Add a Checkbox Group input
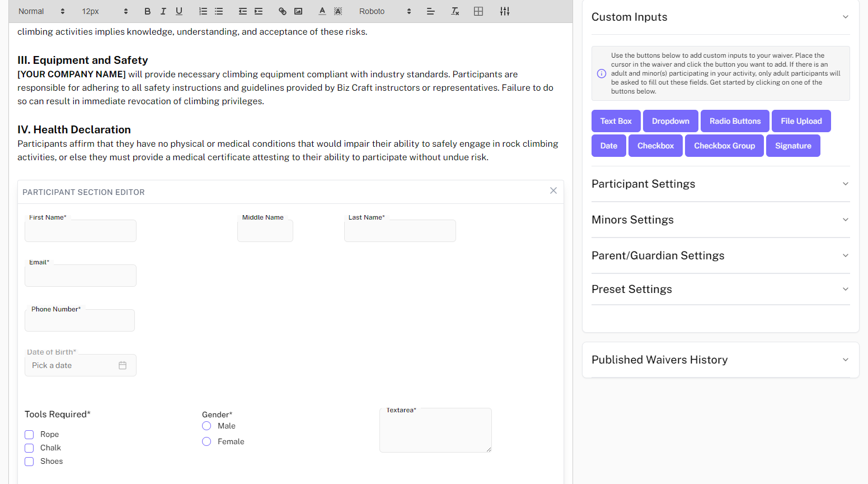Viewport: 868px width, 484px height. (x=724, y=146)
